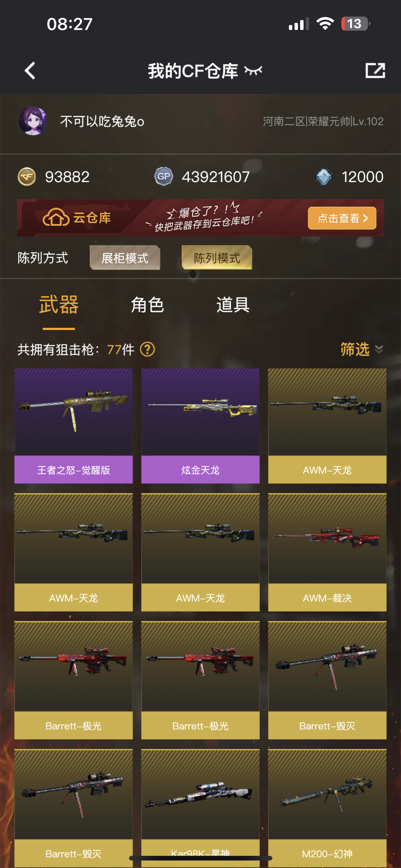
Task: Tap the 点击查看 button
Action: click(342, 218)
